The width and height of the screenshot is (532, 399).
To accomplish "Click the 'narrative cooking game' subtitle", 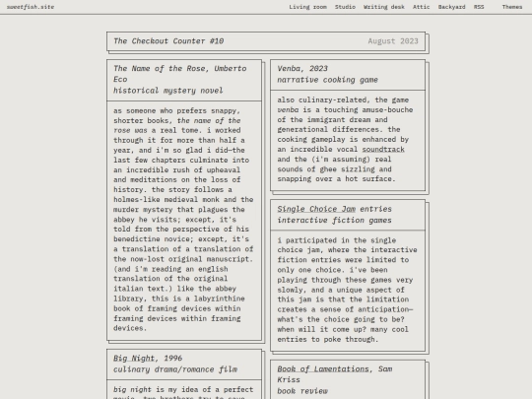I will click(x=327, y=80).
